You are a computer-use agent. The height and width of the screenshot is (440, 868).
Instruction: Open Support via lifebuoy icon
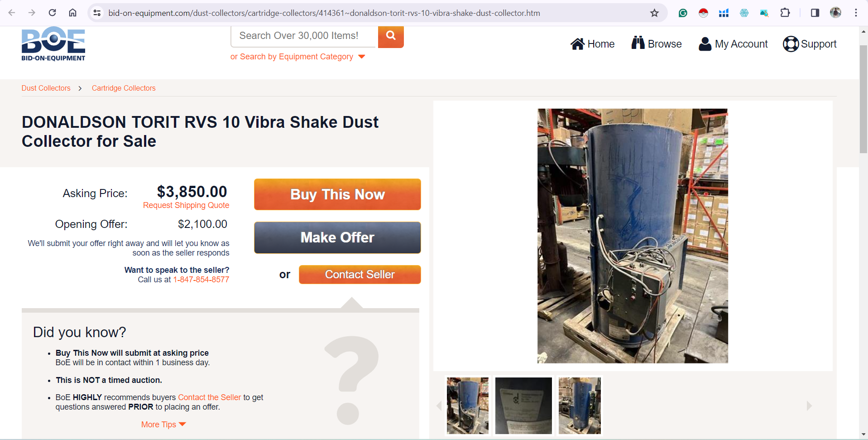pyautogui.click(x=810, y=44)
